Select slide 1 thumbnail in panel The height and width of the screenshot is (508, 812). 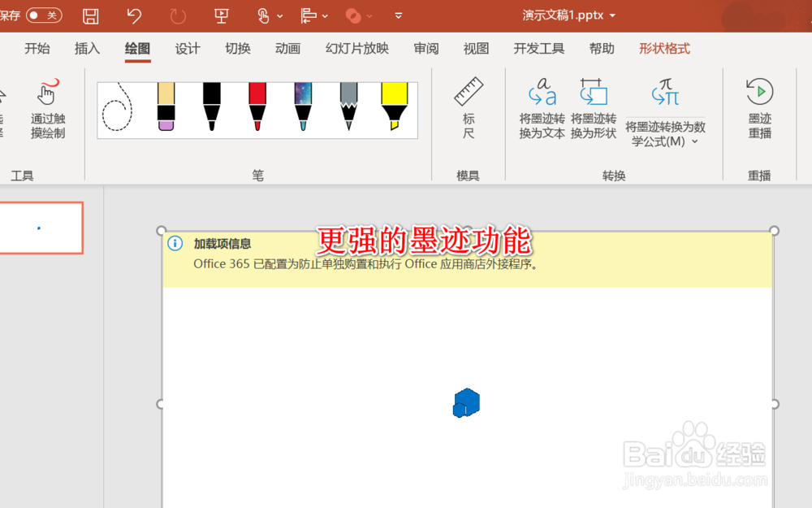tap(41, 228)
